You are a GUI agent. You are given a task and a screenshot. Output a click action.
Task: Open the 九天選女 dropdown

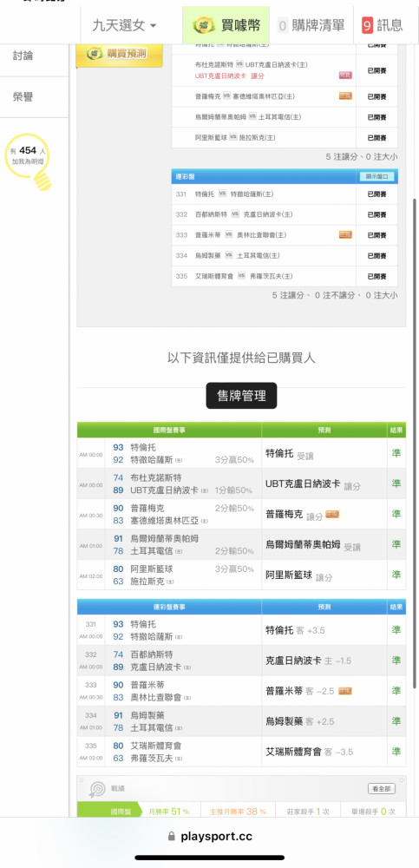coord(125,25)
